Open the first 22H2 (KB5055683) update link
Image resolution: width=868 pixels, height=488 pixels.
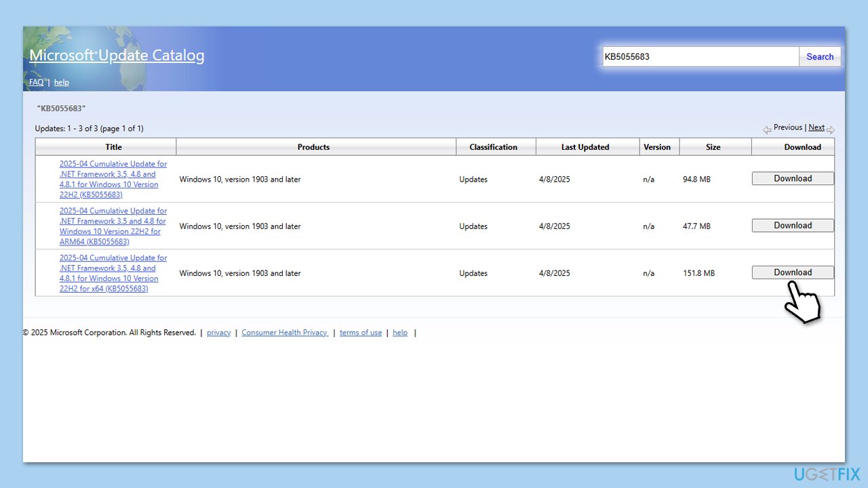pos(113,179)
